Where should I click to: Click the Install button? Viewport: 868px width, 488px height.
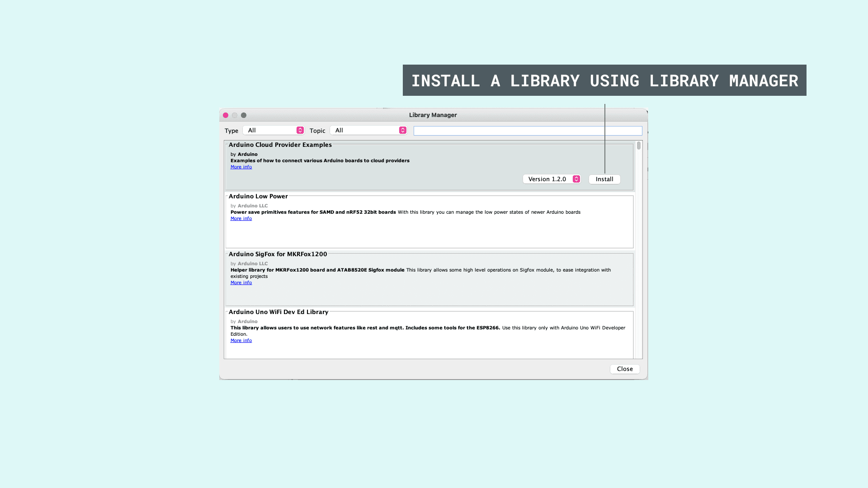coord(604,179)
